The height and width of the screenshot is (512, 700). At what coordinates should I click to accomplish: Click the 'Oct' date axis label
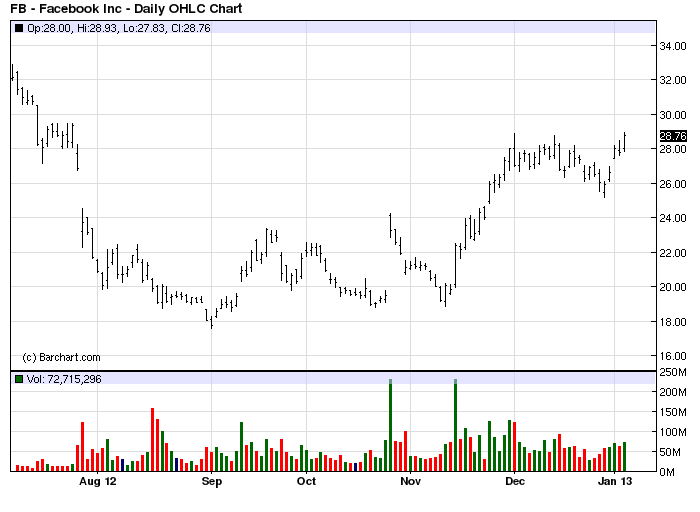(x=306, y=482)
